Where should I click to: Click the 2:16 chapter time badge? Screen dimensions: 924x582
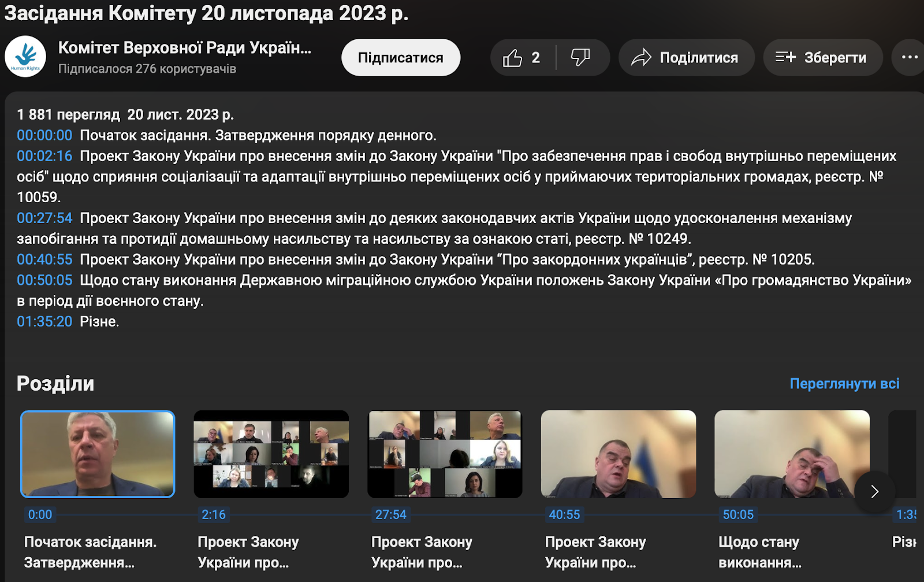pos(214,514)
